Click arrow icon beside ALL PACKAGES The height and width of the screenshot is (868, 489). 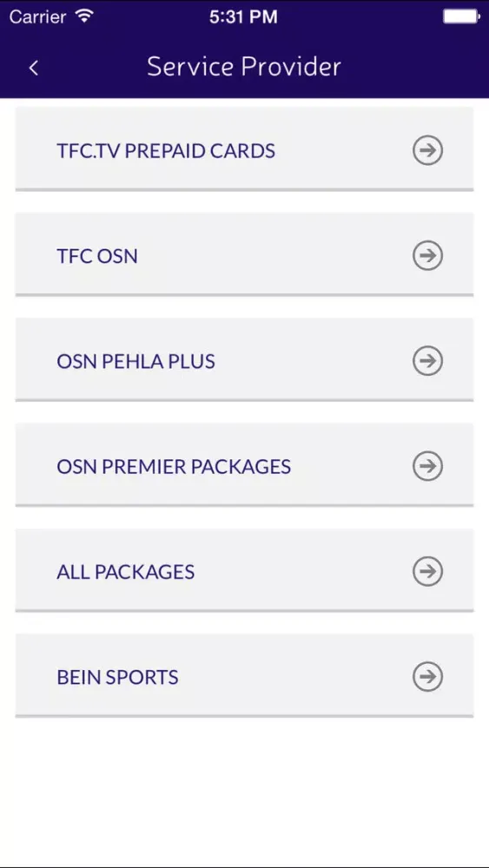[x=427, y=571]
